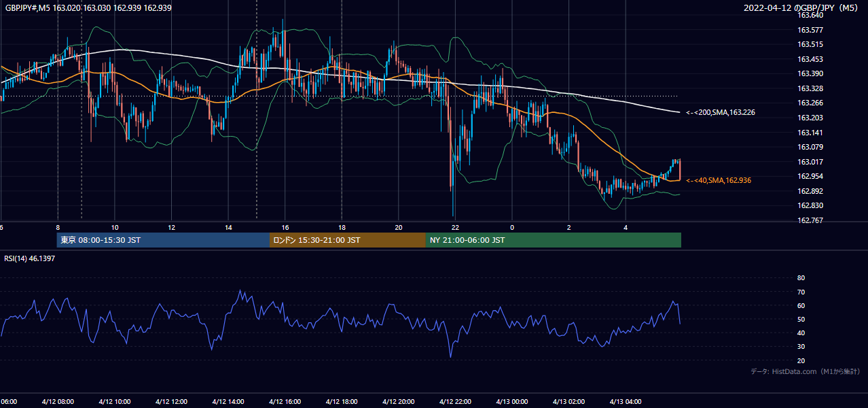The height and width of the screenshot is (408, 868).
Task: Click hour tick 20 under the price chart
Action: click(x=399, y=227)
